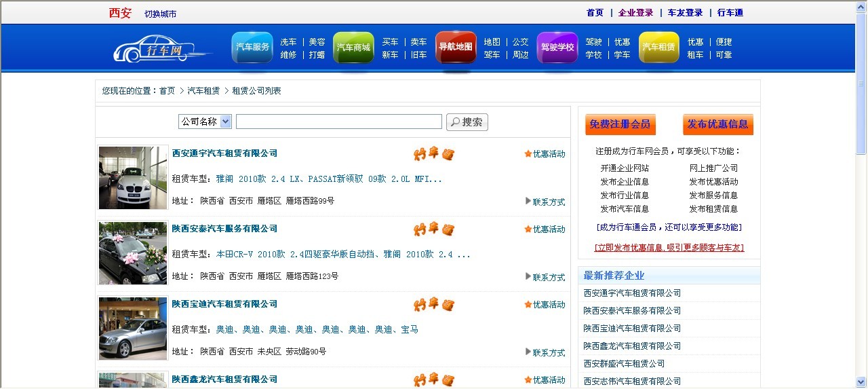Open 行车通 in top navigation
This screenshot has height=389, width=868.
pyautogui.click(x=730, y=13)
